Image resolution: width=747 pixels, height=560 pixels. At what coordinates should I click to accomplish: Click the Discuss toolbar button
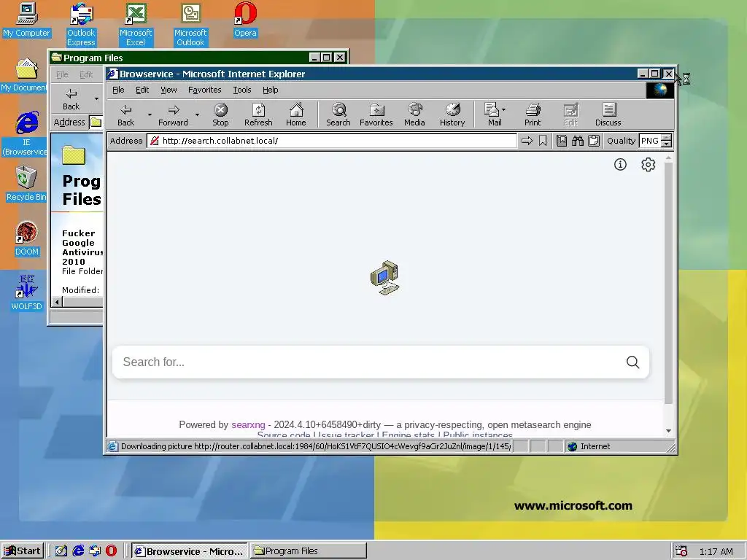608,114
